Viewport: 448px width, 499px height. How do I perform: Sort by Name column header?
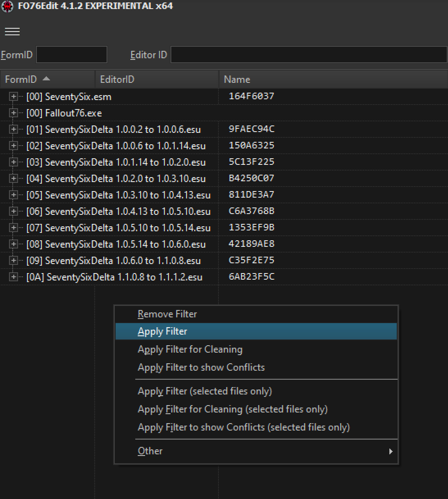coord(333,79)
